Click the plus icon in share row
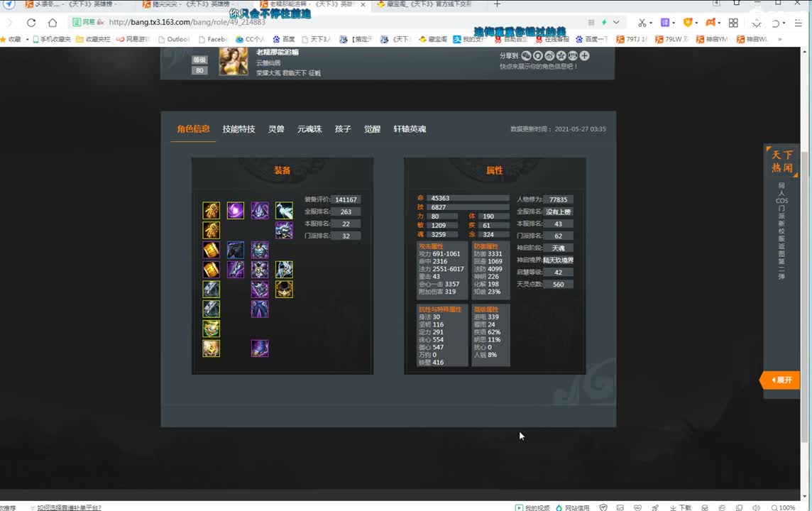The image size is (812, 511). [x=585, y=55]
